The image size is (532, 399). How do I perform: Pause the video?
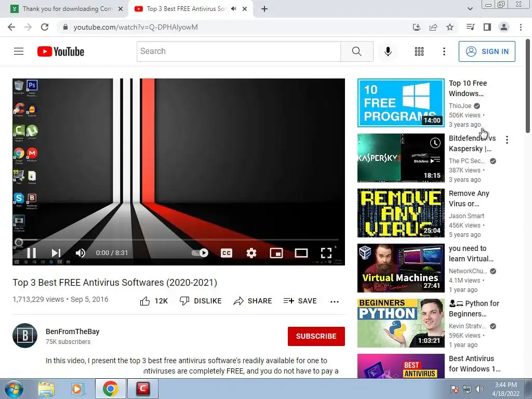[31, 253]
